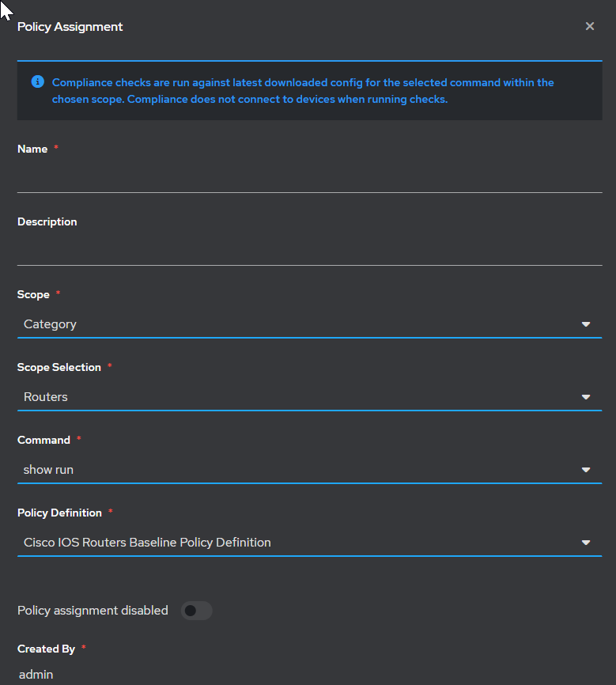Click into the Name input field
616x685 pixels.
coord(309,179)
